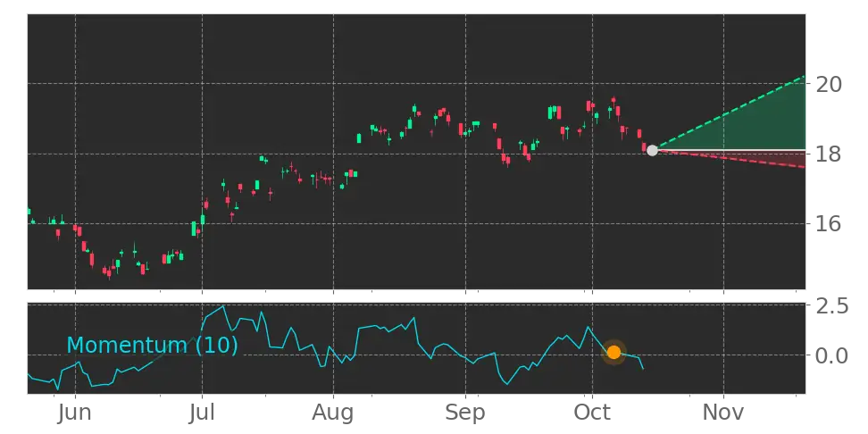Click the 0.0 momentum axis value
The image size is (868, 434).
[x=832, y=355]
